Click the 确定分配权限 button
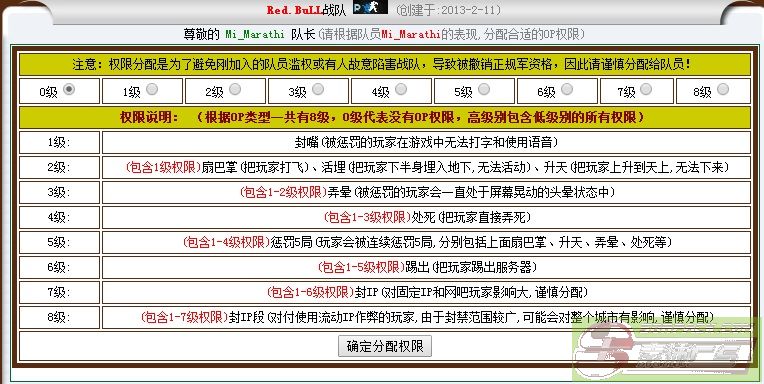764x384 pixels. point(385,346)
